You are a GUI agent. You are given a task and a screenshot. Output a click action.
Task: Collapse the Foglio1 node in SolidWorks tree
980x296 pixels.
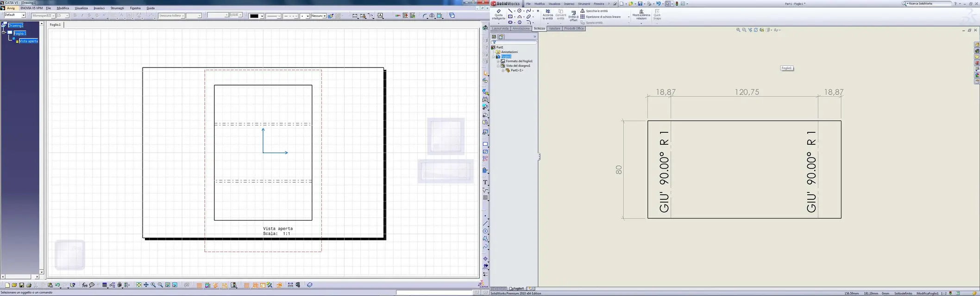[493, 56]
